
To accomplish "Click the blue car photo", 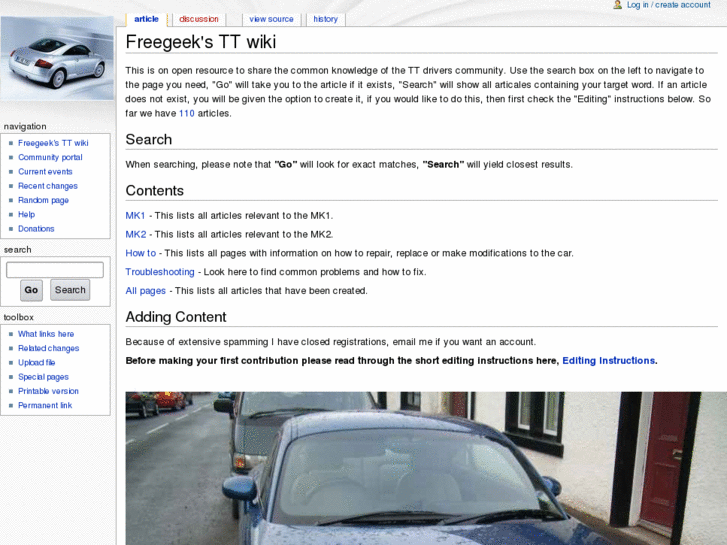I will (426, 468).
